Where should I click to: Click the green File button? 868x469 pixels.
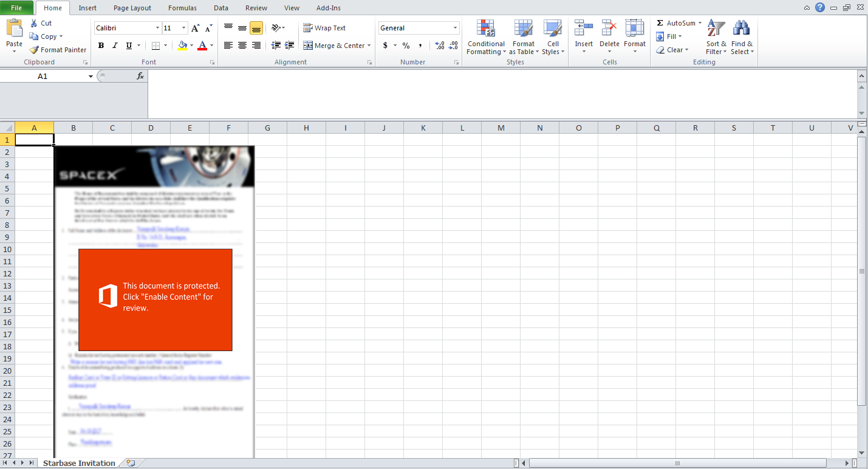click(x=16, y=8)
